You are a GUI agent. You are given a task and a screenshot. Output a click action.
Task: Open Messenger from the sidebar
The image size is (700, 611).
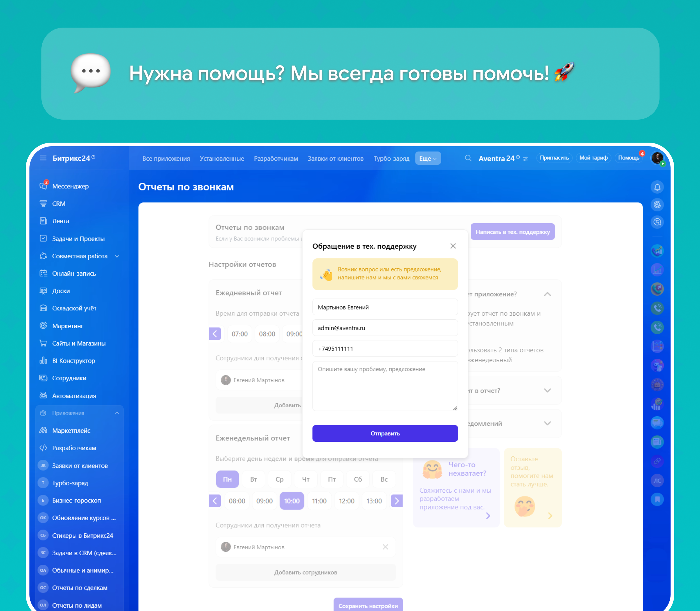[70, 186]
